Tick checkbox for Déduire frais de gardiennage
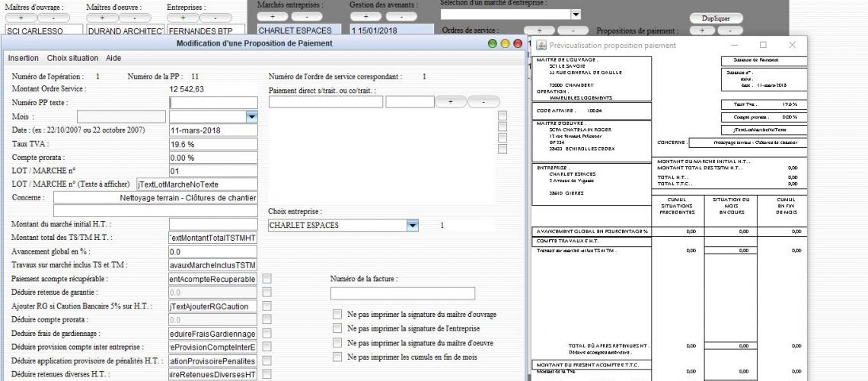Viewport: 868px width, 381px height. click(x=266, y=334)
